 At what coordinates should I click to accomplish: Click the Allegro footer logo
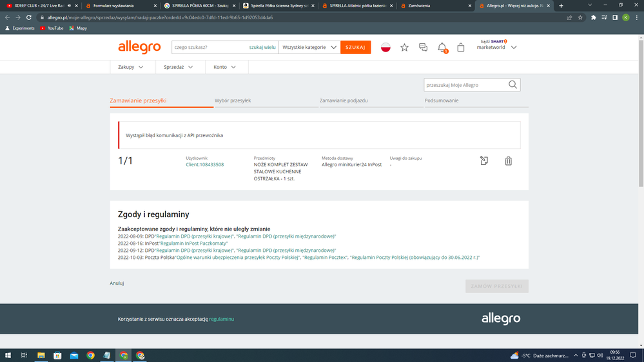pyautogui.click(x=501, y=318)
